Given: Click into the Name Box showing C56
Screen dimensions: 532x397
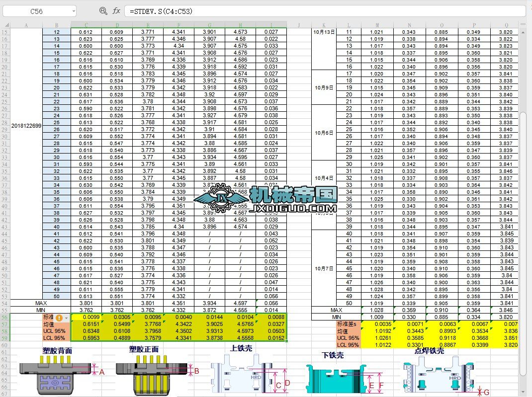Looking at the screenshot, I should click(x=37, y=11).
